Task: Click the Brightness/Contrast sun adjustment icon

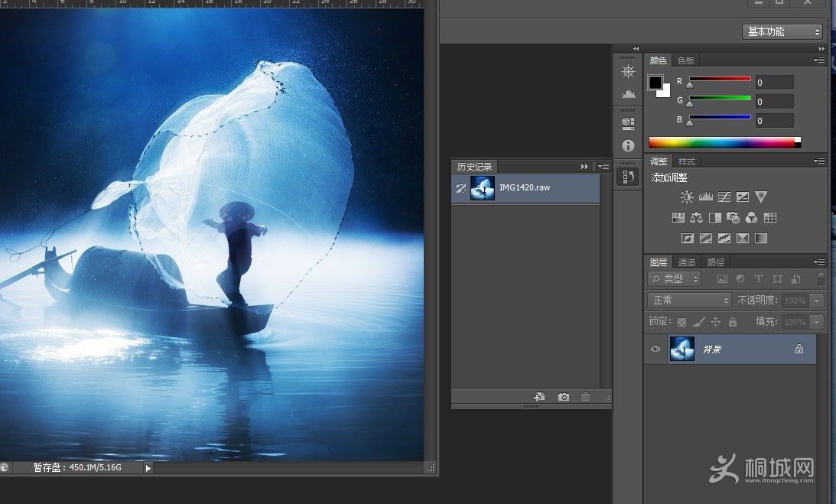Action: tap(687, 197)
